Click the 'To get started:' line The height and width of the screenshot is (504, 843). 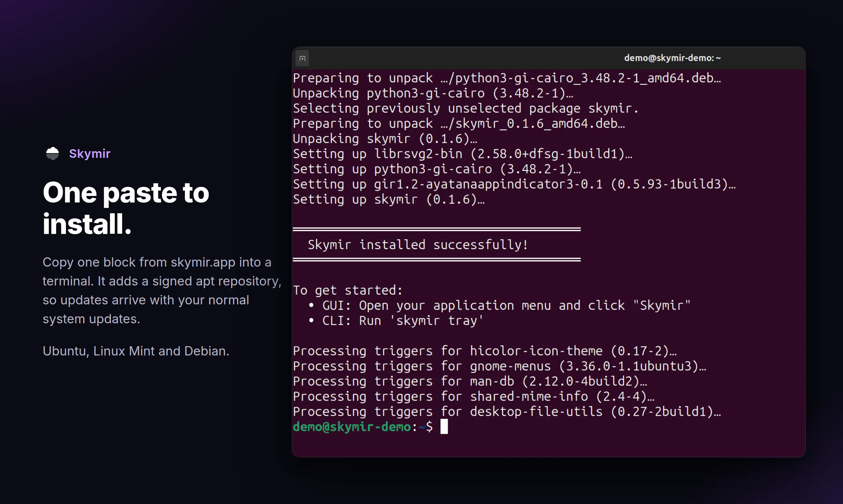coord(348,290)
